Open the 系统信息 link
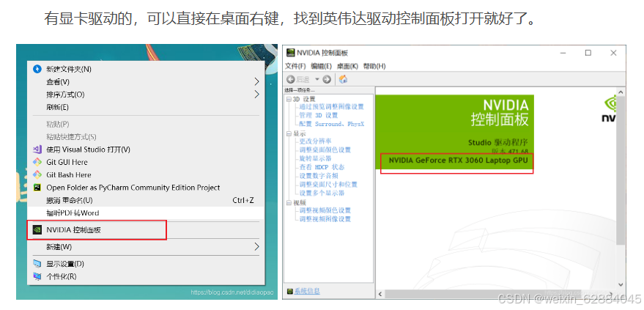644x310 pixels. 307,292
